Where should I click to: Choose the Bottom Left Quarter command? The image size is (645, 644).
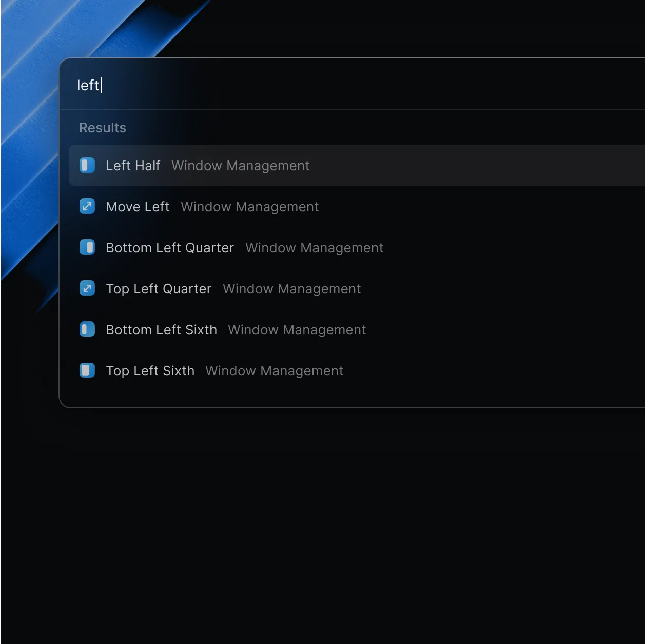[x=169, y=247]
